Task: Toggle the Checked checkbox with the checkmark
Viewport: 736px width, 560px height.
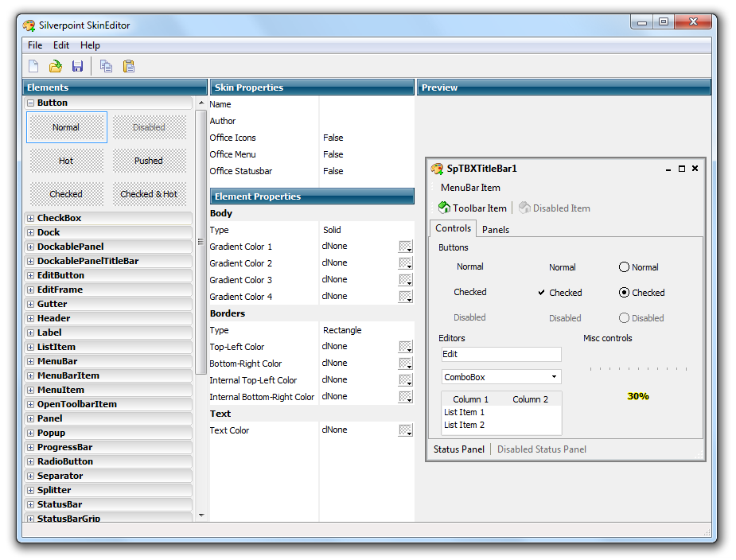Action: [541, 293]
